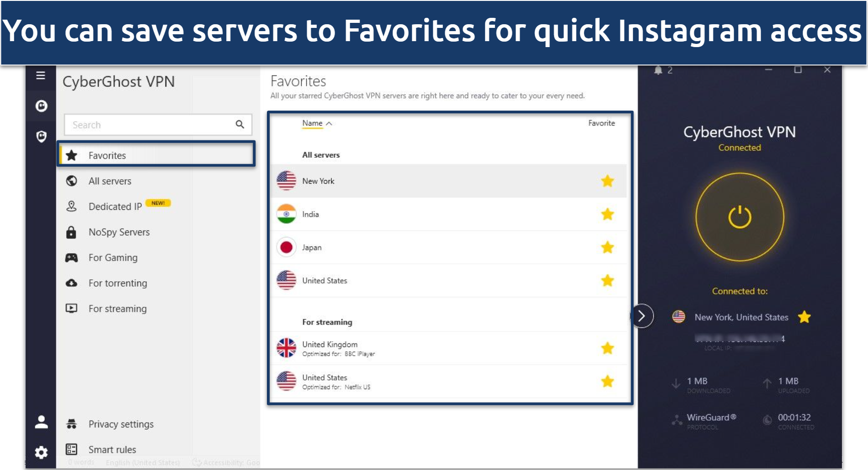This screenshot has height=470, width=868.
Task: Click the NEW! badge on Dedicated IP
Action: click(158, 203)
